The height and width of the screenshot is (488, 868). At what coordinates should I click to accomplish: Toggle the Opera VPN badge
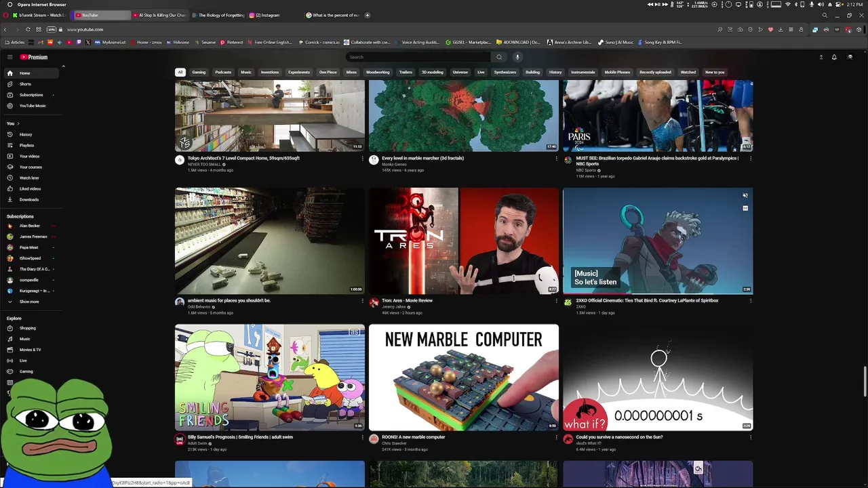point(51,29)
